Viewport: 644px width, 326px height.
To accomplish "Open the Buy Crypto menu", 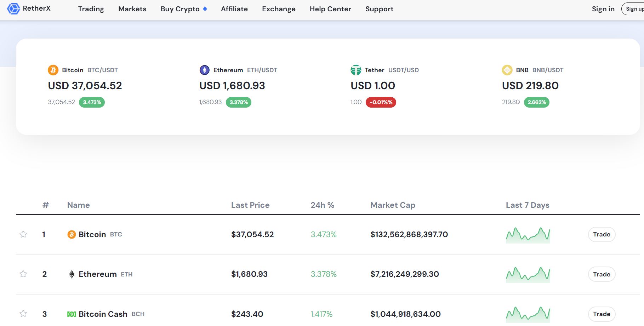I will click(x=180, y=9).
